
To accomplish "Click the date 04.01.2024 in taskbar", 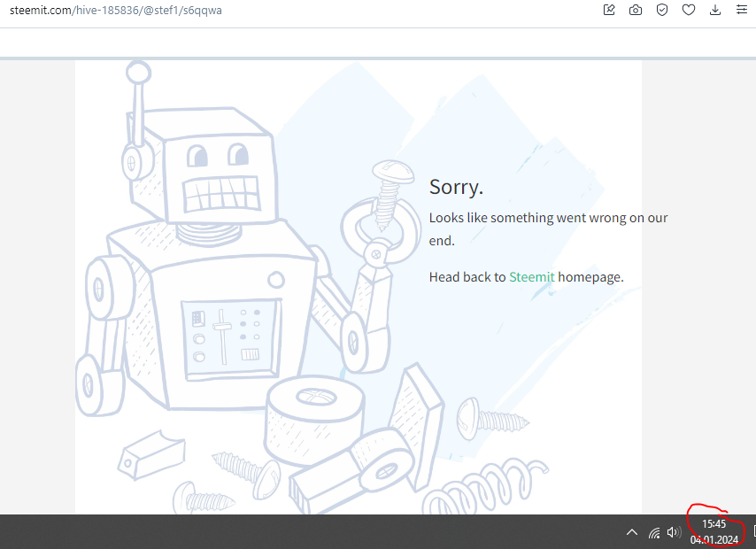I will coord(714,540).
